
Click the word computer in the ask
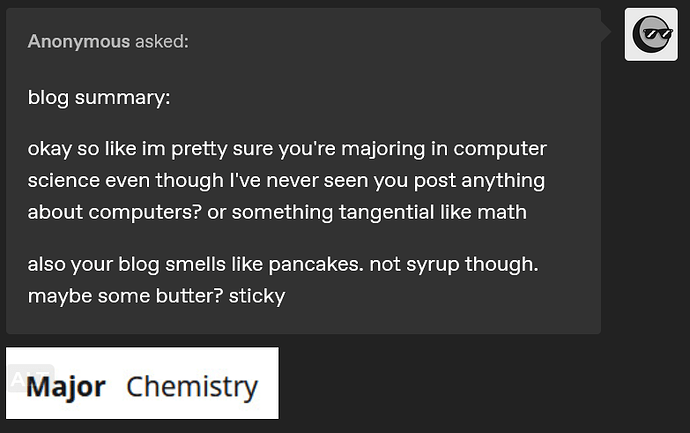click(x=500, y=149)
